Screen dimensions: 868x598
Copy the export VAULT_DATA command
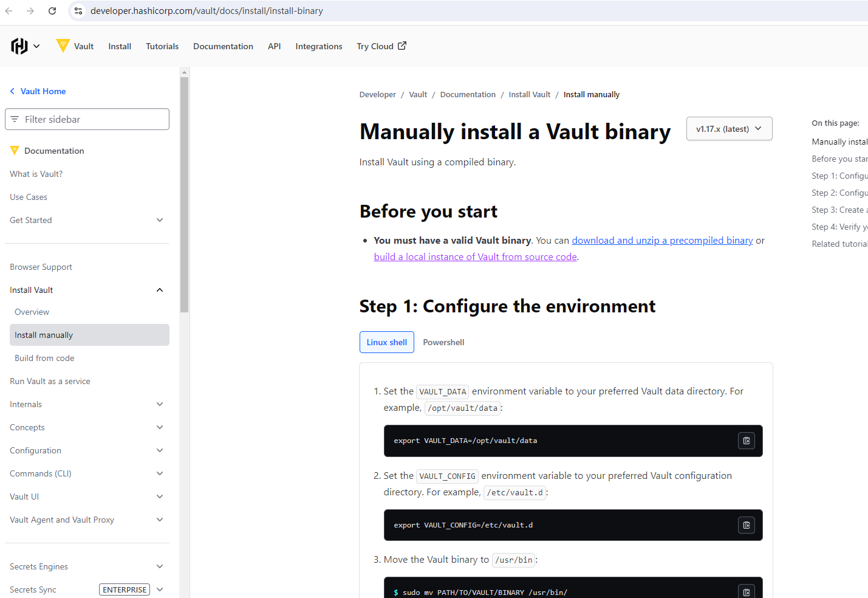point(747,441)
